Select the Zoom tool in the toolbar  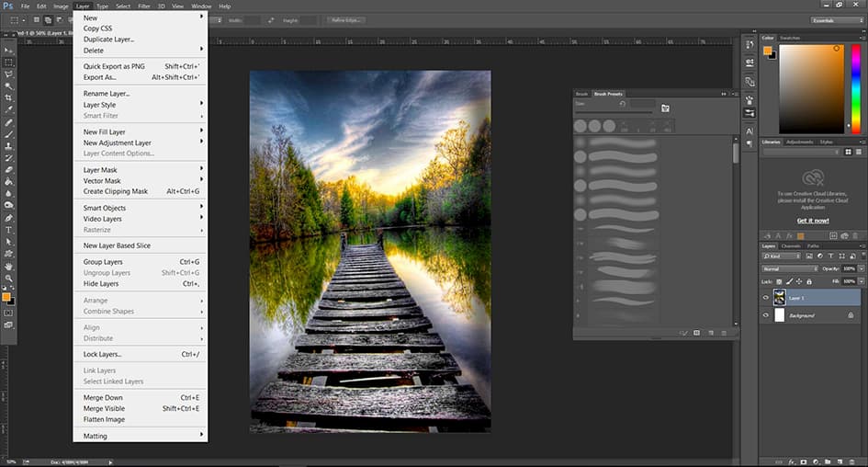pos(9,278)
